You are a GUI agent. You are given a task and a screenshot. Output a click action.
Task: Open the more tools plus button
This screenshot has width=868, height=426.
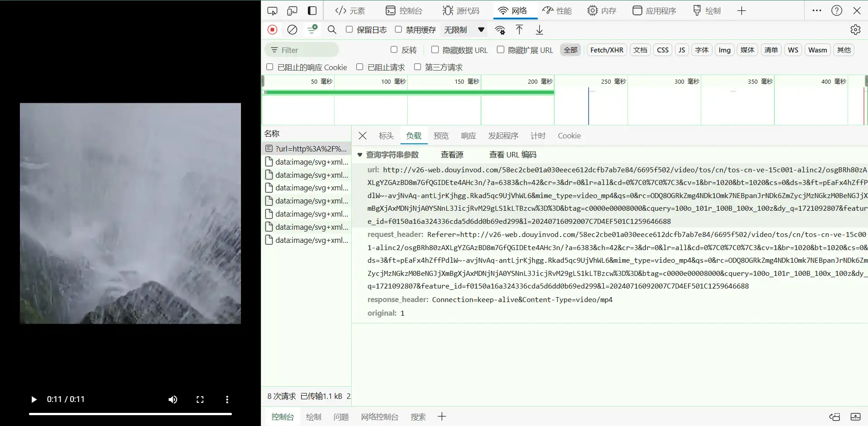tap(741, 11)
